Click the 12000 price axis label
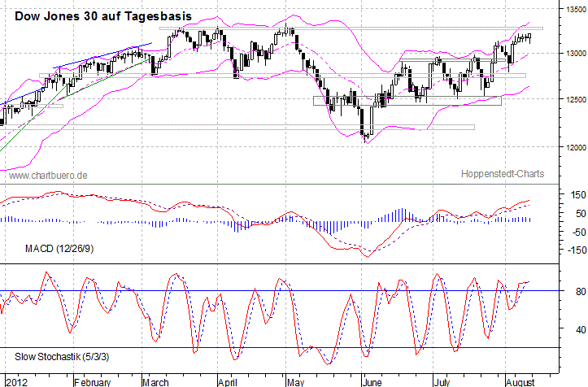 coord(577,148)
